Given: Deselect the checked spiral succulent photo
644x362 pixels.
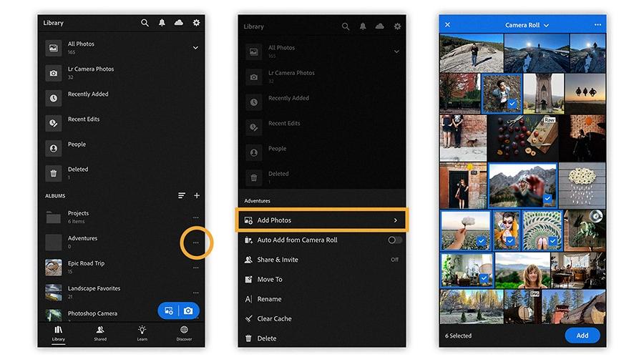Looking at the screenshot, I should click(542, 230).
